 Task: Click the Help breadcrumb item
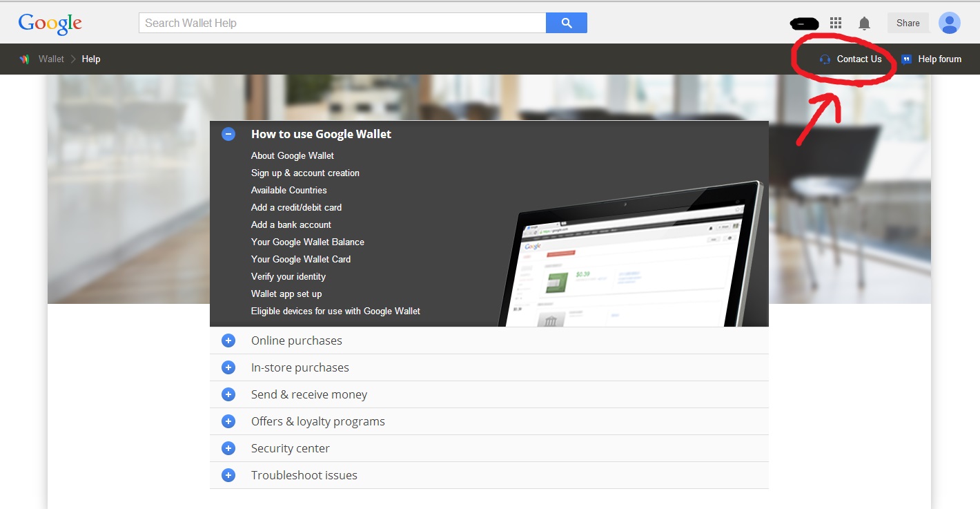[x=91, y=59]
